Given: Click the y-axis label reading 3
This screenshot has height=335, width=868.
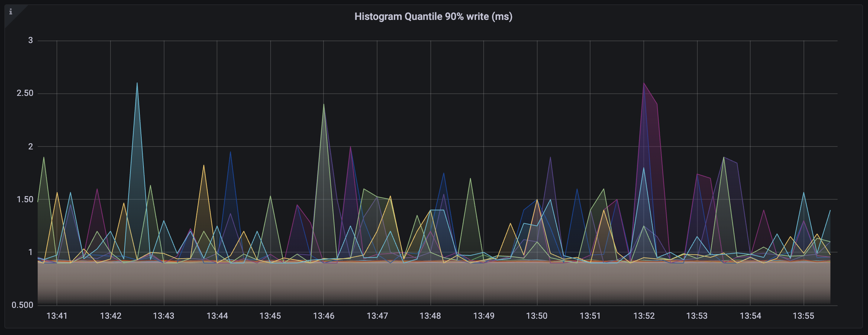Looking at the screenshot, I should tap(31, 40).
